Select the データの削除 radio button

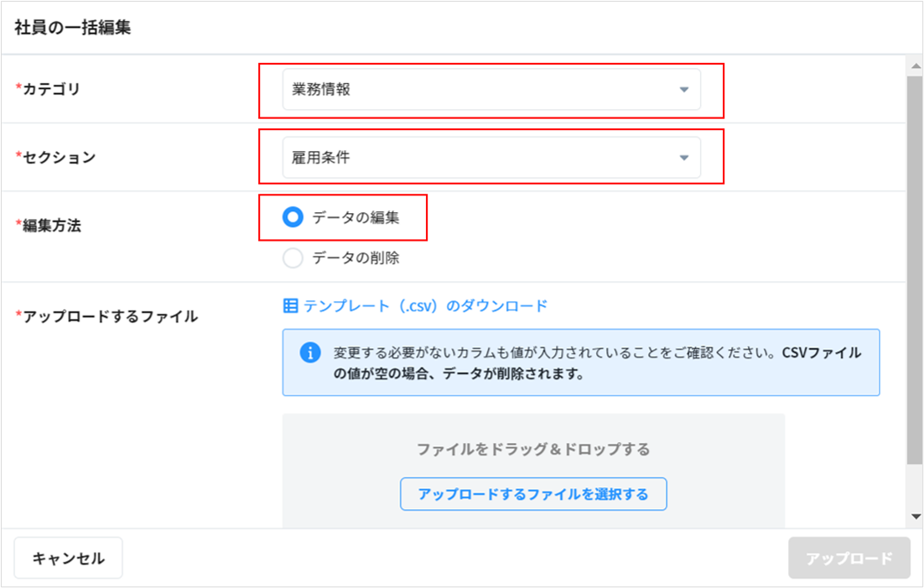pyautogui.click(x=293, y=258)
